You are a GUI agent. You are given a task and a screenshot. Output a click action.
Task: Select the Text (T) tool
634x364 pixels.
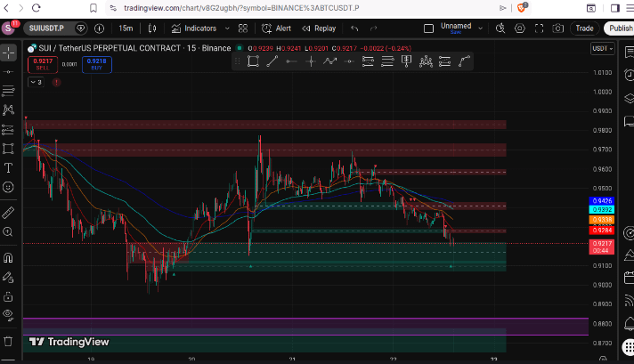click(8, 167)
